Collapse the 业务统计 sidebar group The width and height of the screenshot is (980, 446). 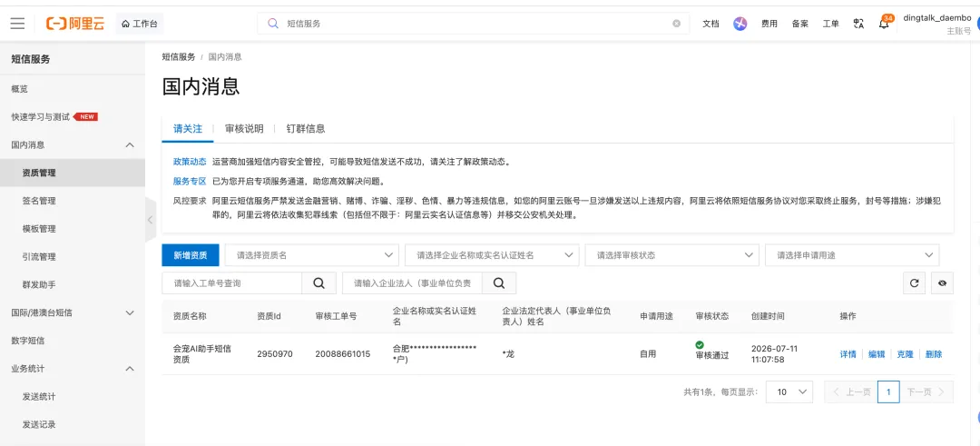(x=73, y=369)
